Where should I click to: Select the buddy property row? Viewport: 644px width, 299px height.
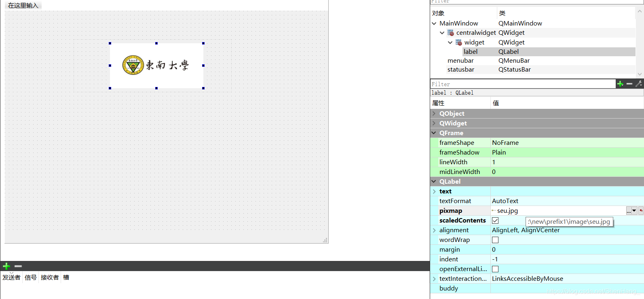click(537, 288)
